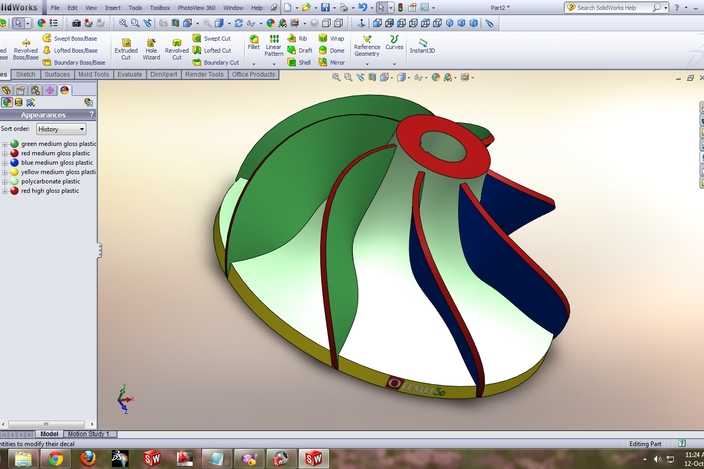Select red medium gloss plastic appearance
Viewport: 704px width, 469px height.
50,153
